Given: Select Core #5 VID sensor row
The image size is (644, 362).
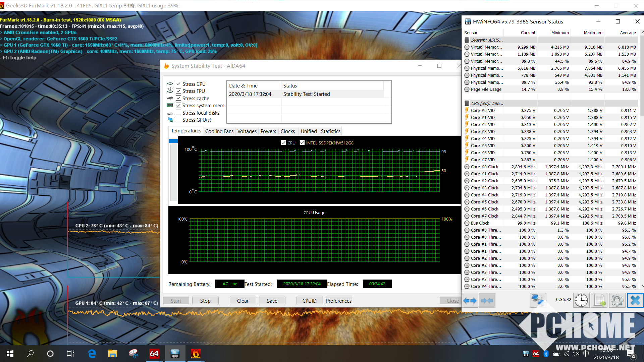Looking at the screenshot, I should point(550,145).
